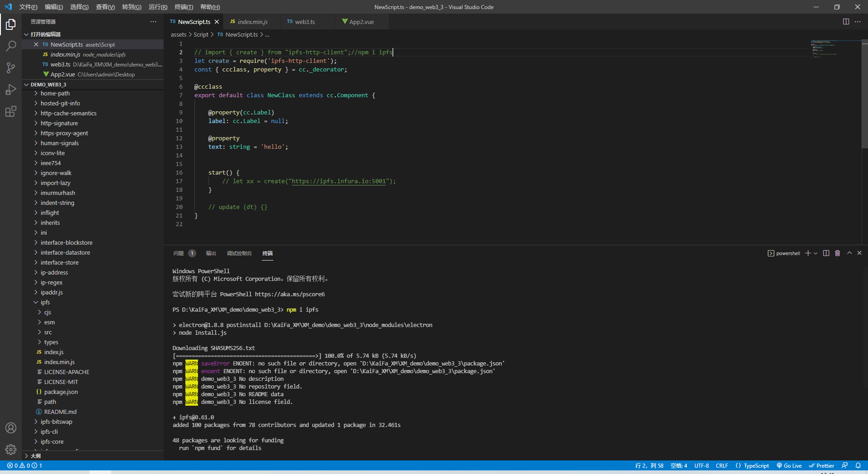Switch to the App2.vue editor tab
Image resolution: width=868 pixels, height=474 pixels.
[x=361, y=22]
